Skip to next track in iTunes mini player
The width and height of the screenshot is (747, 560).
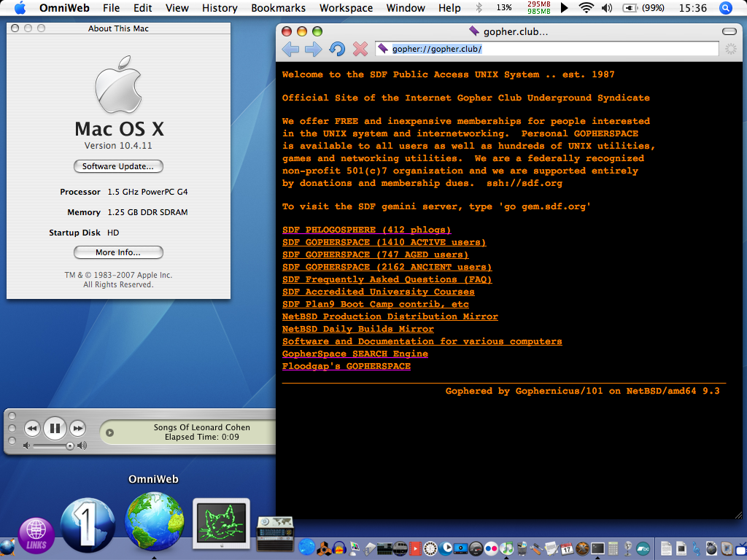[77, 429]
